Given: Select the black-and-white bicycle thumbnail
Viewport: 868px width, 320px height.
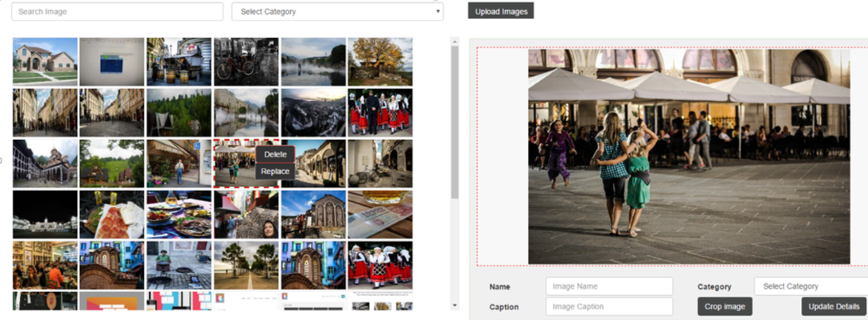Looking at the screenshot, I should tap(246, 62).
